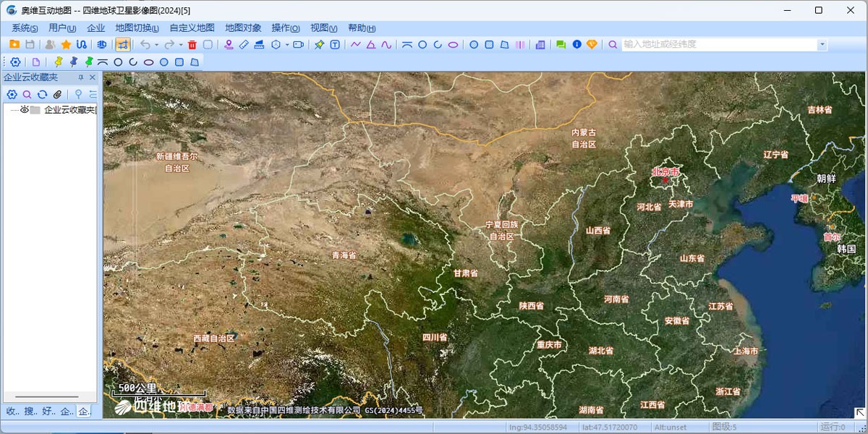
Task: Click the red delete trash icon
Action: click(192, 45)
